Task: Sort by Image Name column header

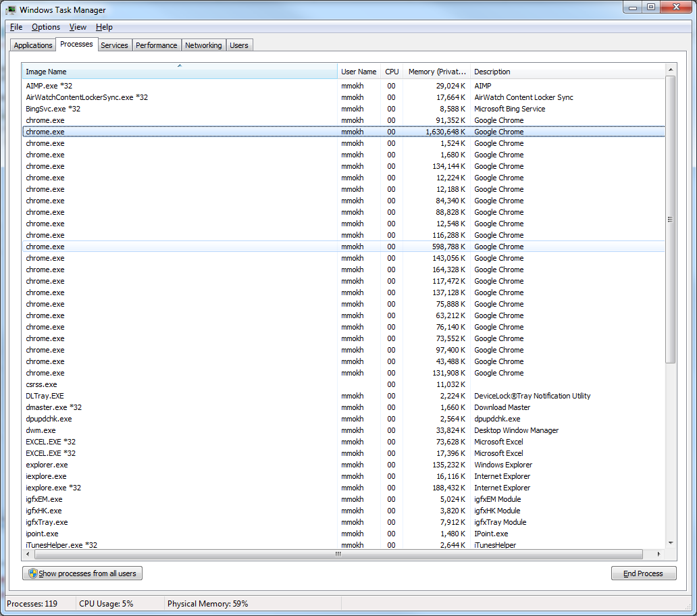Action: [180, 72]
